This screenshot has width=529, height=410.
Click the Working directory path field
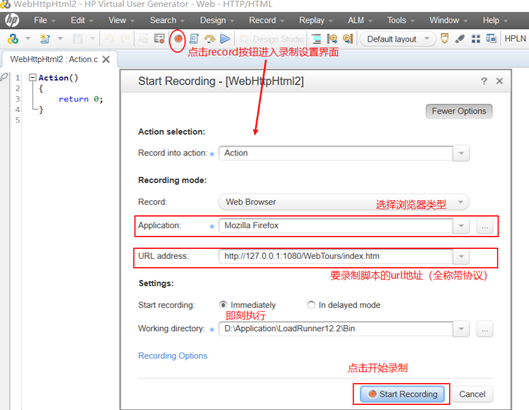pos(336,329)
